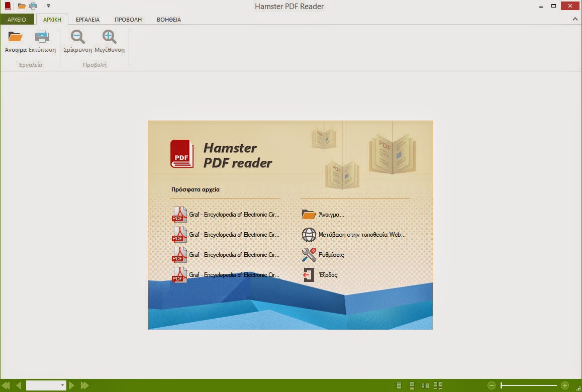This screenshot has height=392, width=582.
Task: Select single page layout icon
Action: [x=399, y=385]
